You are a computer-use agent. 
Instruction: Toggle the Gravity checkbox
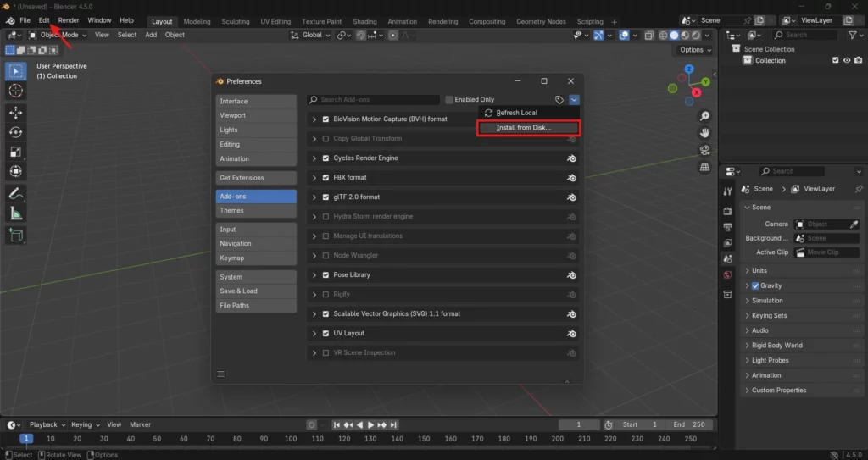755,285
